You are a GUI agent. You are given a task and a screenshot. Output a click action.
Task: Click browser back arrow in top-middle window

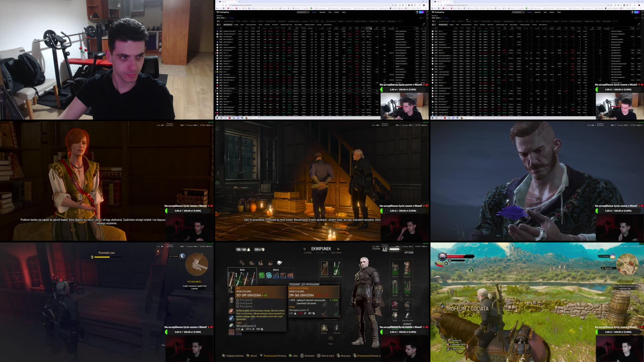[217, 5]
